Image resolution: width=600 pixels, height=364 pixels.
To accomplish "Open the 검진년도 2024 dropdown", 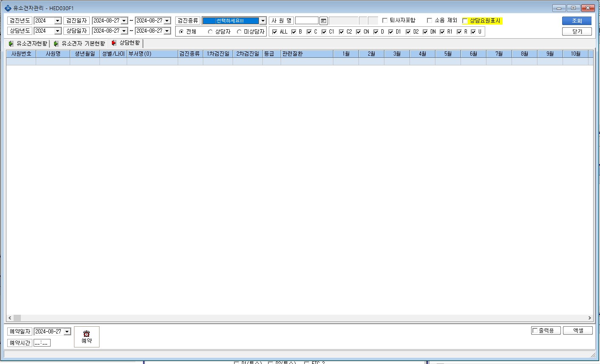I will (58, 21).
